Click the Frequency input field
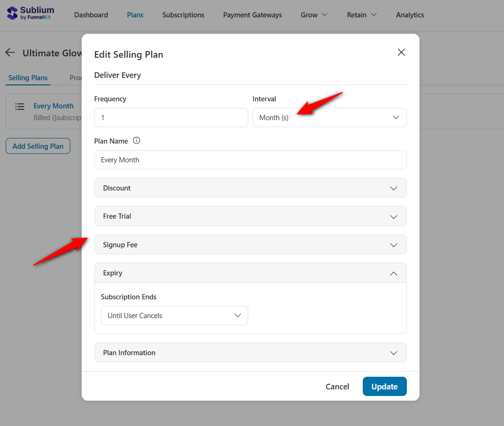Image resolution: width=504 pixels, height=426 pixels. click(171, 117)
